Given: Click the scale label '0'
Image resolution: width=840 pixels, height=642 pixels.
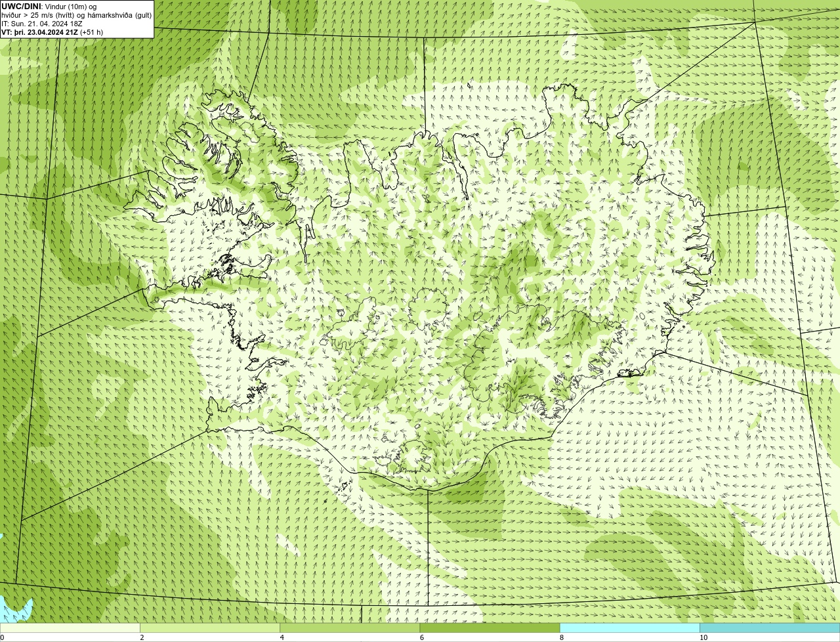Looking at the screenshot, I should 2,637.
